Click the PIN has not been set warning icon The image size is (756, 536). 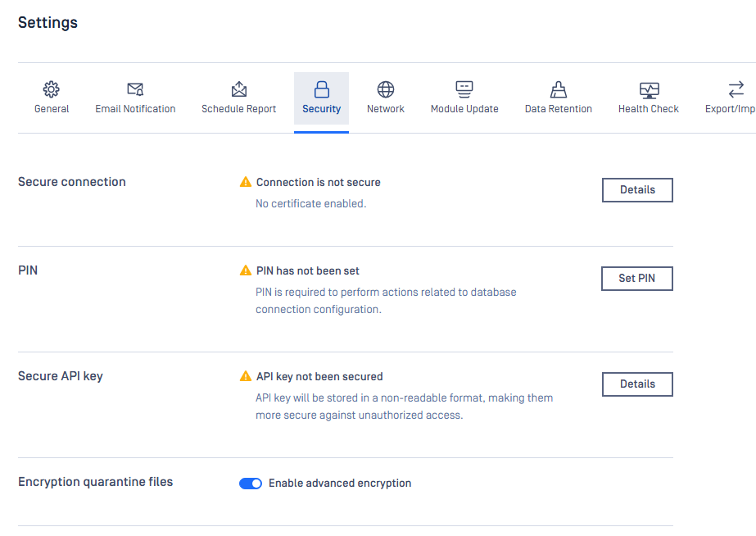[246, 270]
